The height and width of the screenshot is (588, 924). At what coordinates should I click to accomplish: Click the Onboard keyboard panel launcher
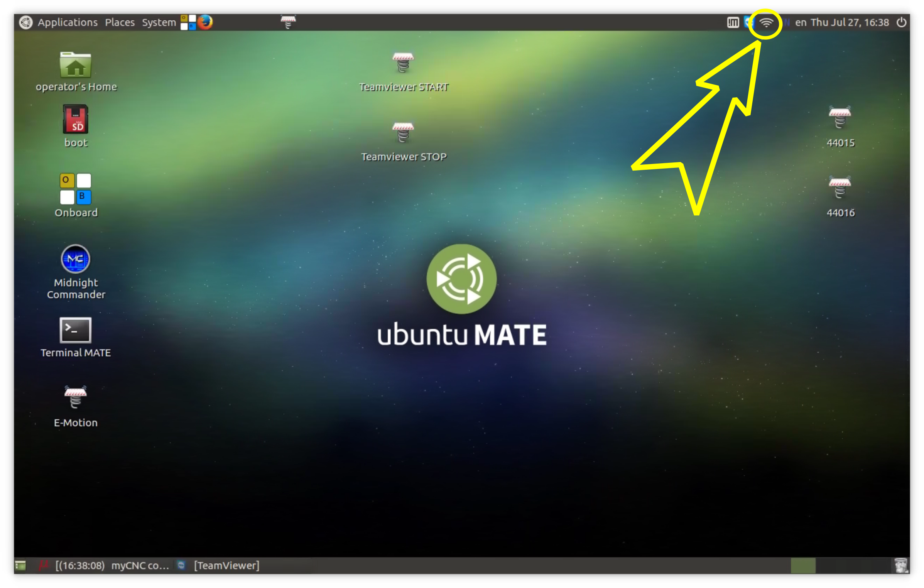(x=188, y=22)
